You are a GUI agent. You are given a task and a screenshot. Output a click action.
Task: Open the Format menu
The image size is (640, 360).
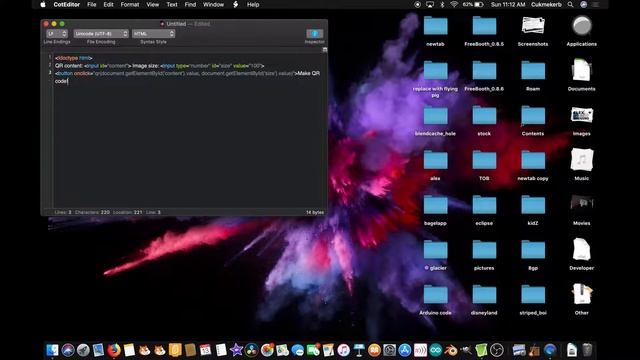130,4
